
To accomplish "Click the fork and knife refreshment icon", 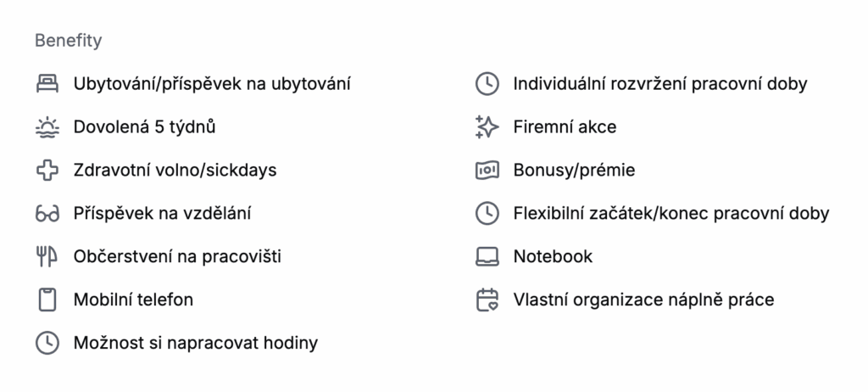I will 47,257.
